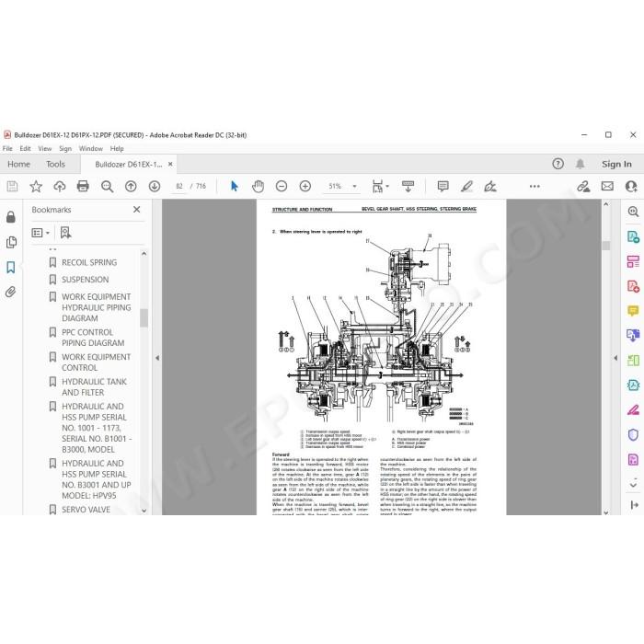Open PPC CONTROL PIPING DIAGRAM bookmark
Screen dimensions: 644x644
coord(93,338)
